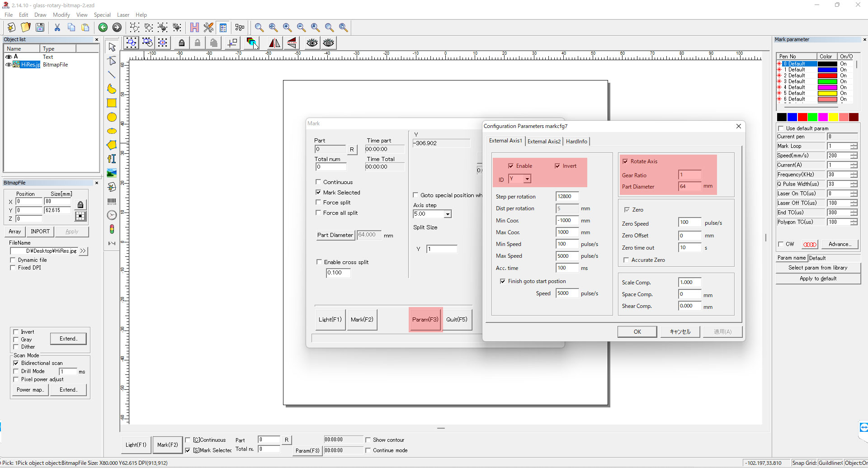Click the save file toolbar icon
The image size is (868, 468).
(40, 28)
